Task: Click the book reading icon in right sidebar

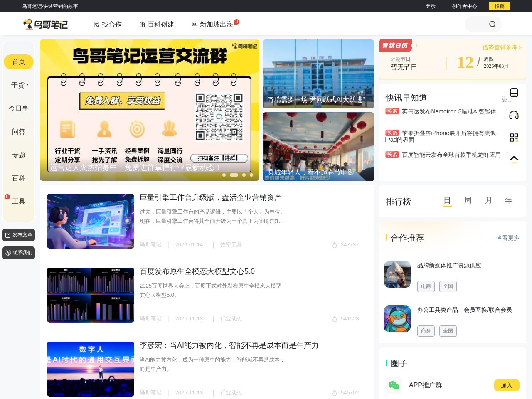Action: pos(514,93)
